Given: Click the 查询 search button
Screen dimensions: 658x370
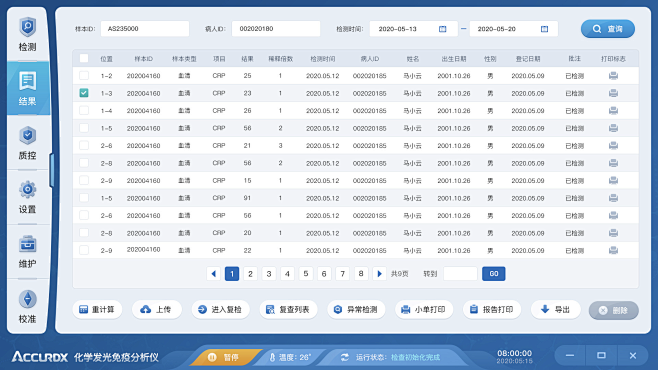Looking at the screenshot, I should (608, 29).
